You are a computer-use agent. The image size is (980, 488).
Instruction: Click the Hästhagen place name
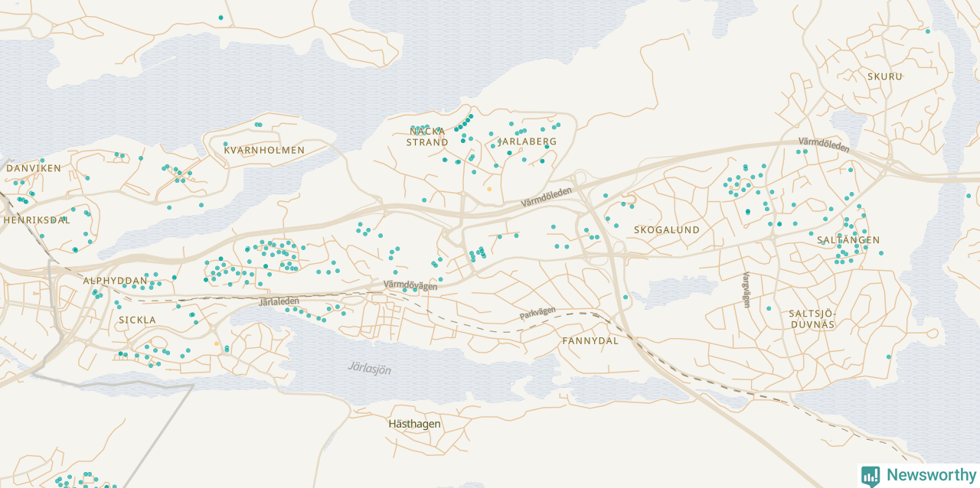(x=414, y=424)
